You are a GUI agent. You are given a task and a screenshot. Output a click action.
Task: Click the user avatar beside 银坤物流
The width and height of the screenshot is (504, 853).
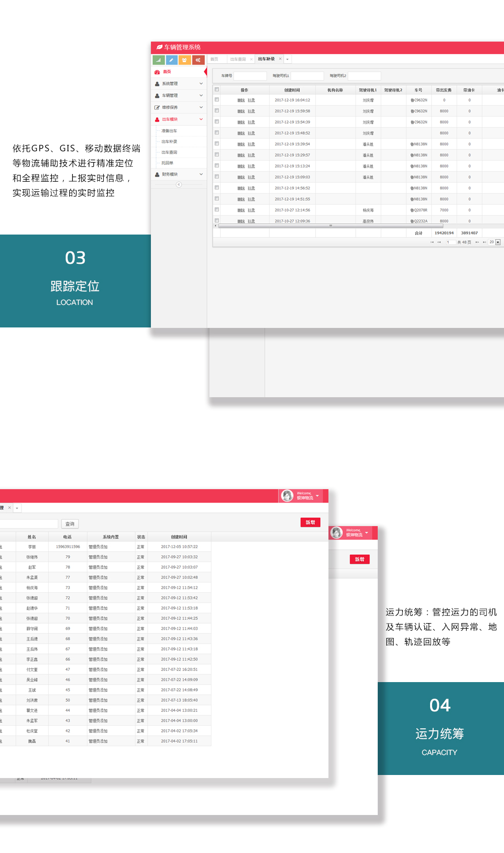coord(287,495)
